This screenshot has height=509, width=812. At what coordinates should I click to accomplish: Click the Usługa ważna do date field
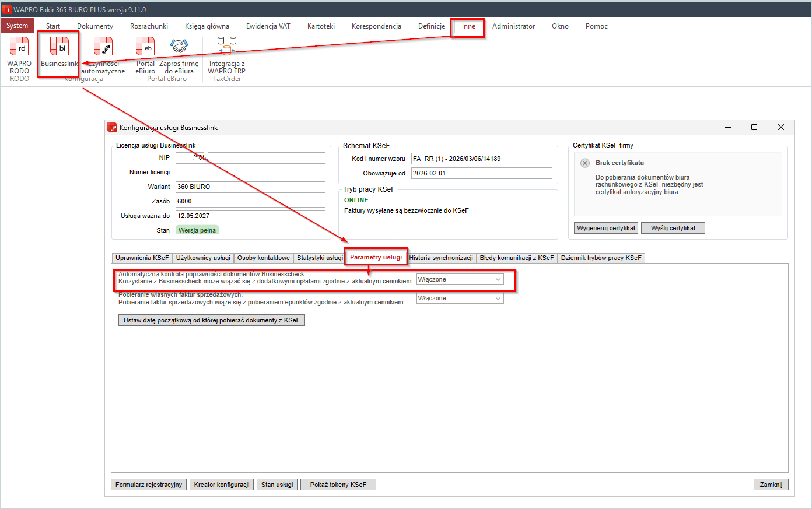coord(250,216)
